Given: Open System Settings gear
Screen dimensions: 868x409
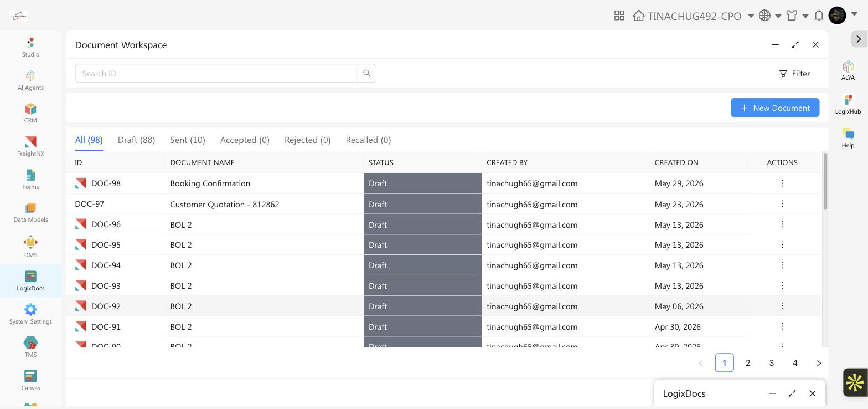Looking at the screenshot, I should click(30, 314).
